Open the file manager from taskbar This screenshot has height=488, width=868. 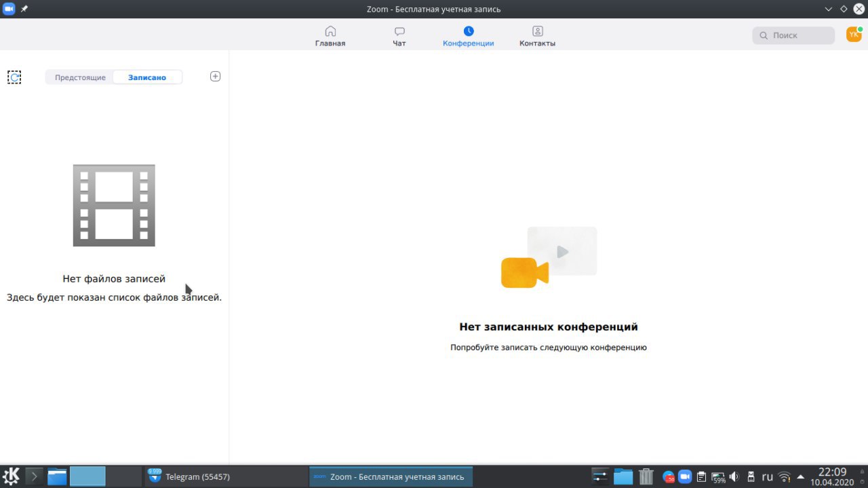click(x=57, y=476)
